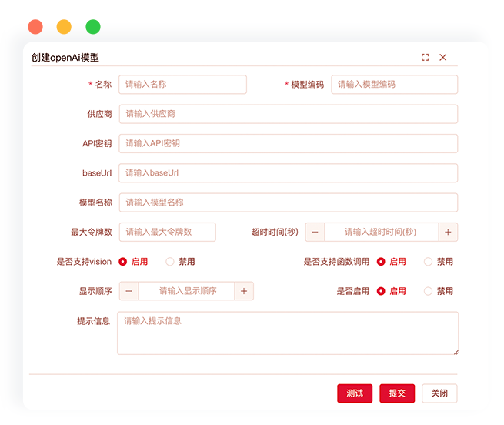Click the green macOS window button
The image size is (504, 425).
tap(93, 27)
